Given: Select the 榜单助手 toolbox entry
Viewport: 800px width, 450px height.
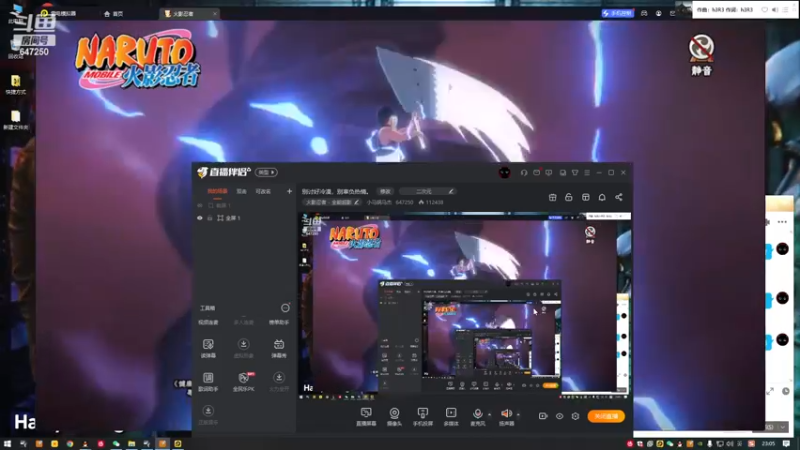Looking at the screenshot, I should (x=279, y=322).
